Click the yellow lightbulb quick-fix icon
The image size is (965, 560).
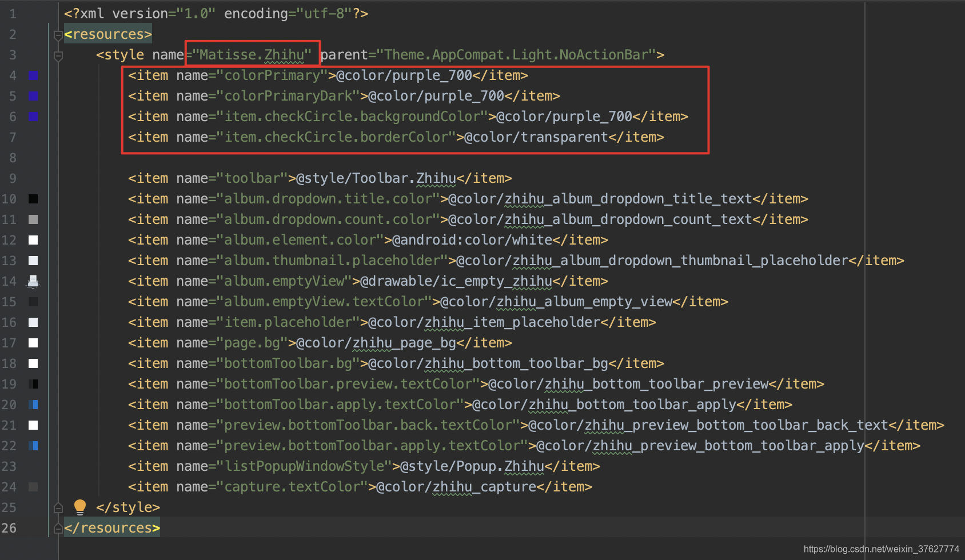coord(80,507)
